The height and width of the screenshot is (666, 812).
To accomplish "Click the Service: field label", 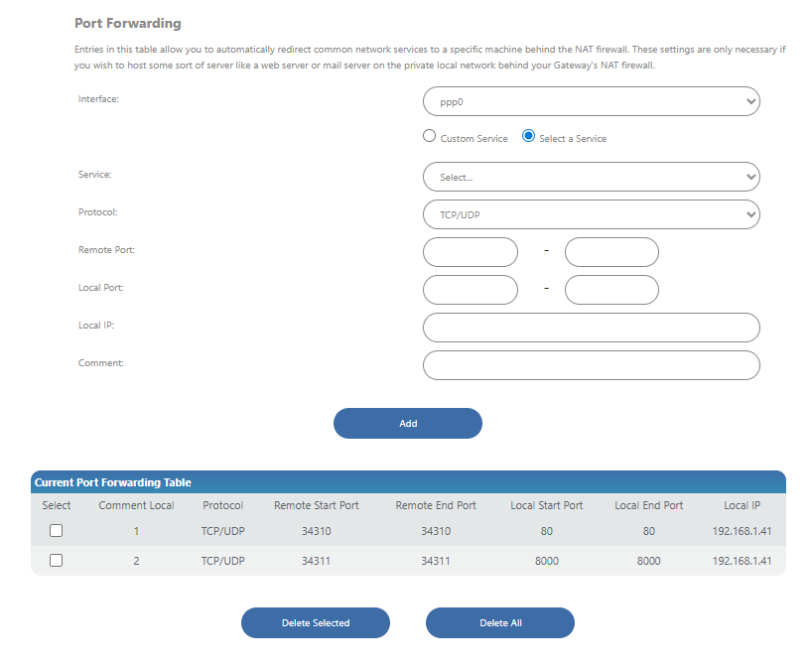I will click(94, 175).
